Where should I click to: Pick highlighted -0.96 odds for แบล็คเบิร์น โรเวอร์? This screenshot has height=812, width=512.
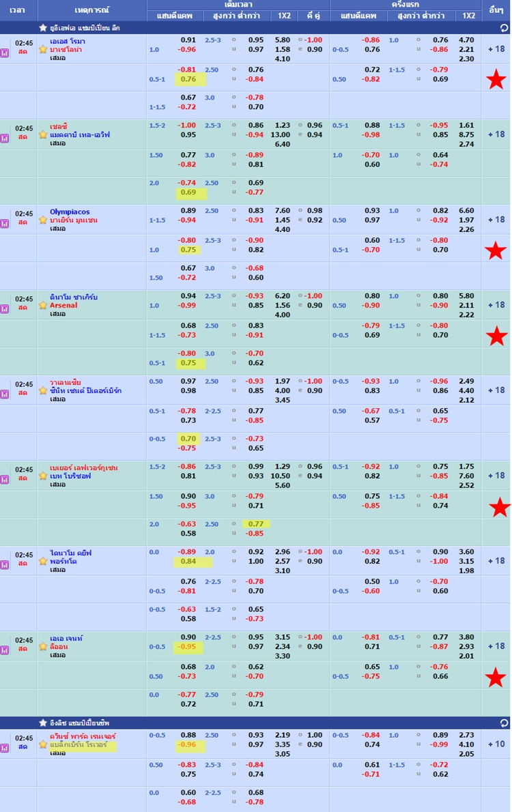[188, 744]
